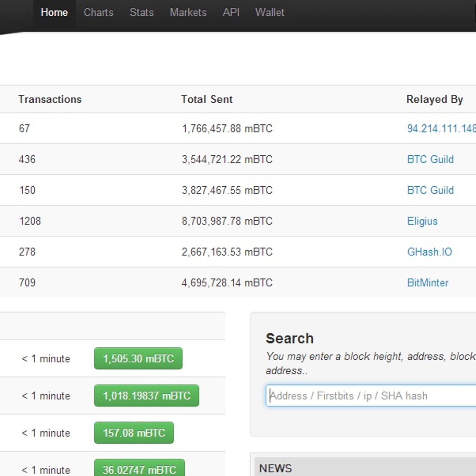Click the 36.02747 mBTC green button
This screenshot has height=476, width=476.
pyautogui.click(x=139, y=469)
